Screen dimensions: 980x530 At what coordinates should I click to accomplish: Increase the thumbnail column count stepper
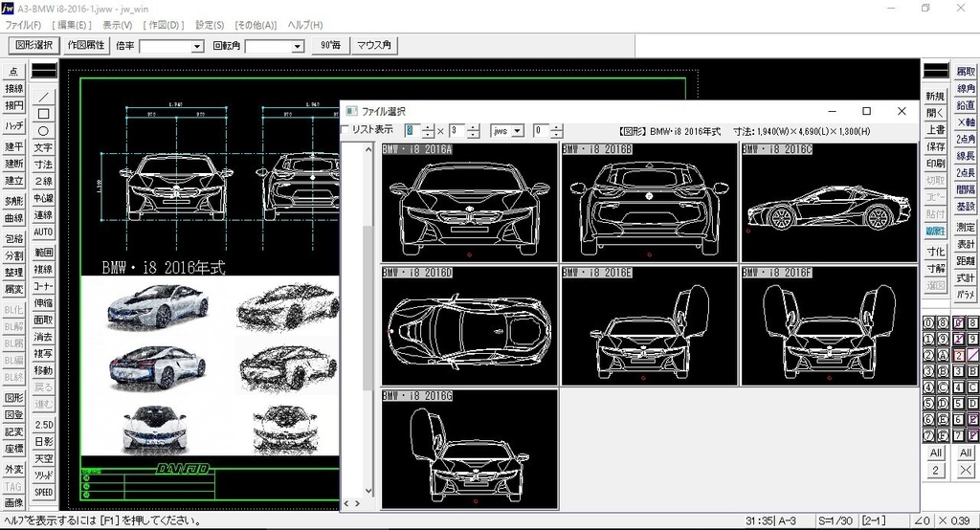(x=428, y=128)
